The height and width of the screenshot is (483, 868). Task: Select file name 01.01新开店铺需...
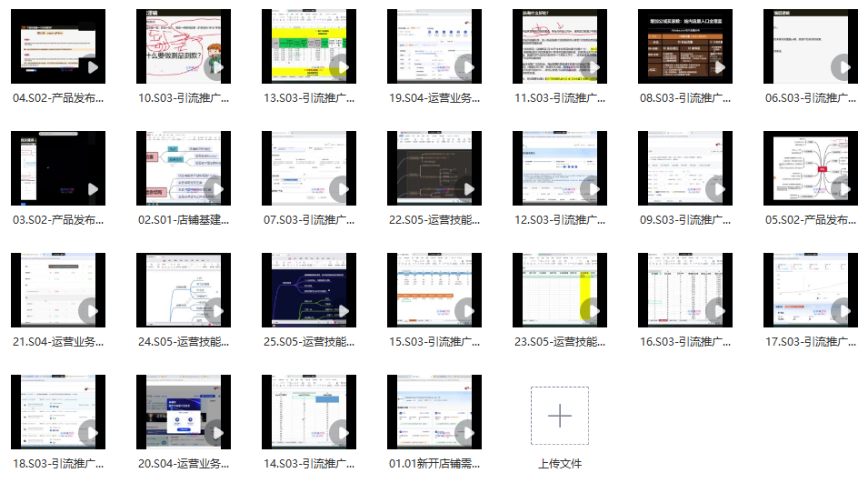coord(434,464)
